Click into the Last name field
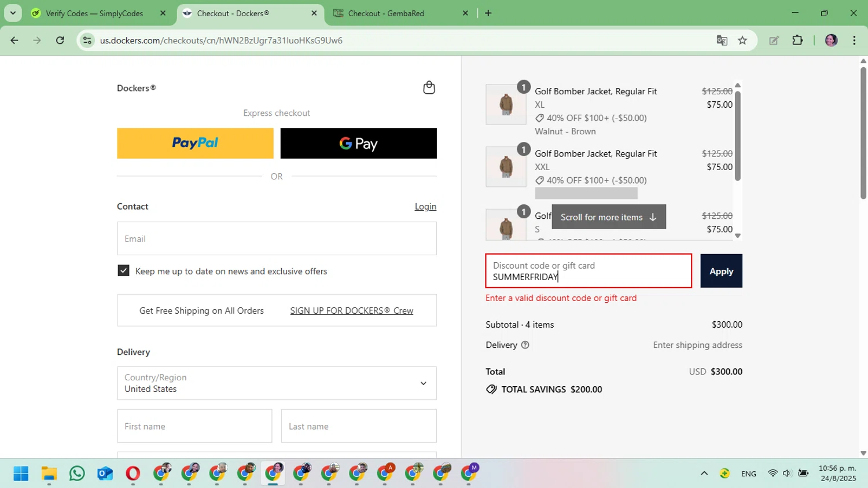The width and height of the screenshot is (868, 488). point(359,426)
